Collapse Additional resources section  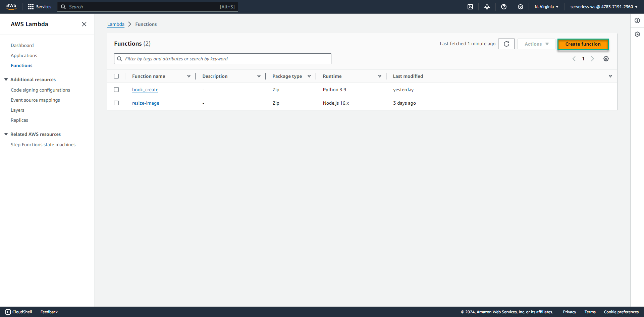pyautogui.click(x=6, y=80)
